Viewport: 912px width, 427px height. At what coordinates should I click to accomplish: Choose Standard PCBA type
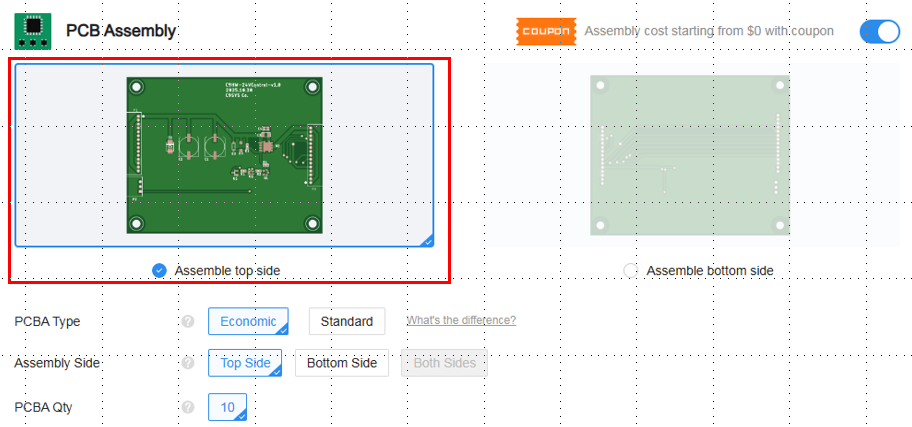pyautogui.click(x=347, y=321)
